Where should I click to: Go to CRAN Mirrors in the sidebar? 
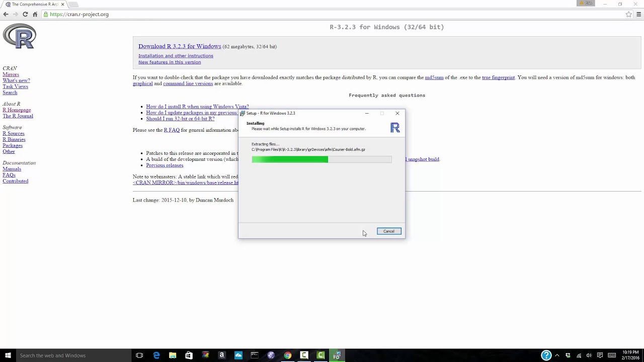tap(11, 74)
